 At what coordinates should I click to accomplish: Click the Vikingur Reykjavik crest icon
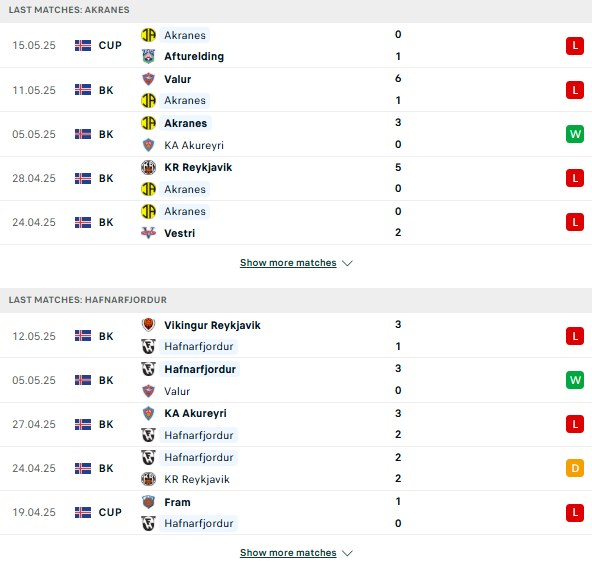pos(148,325)
